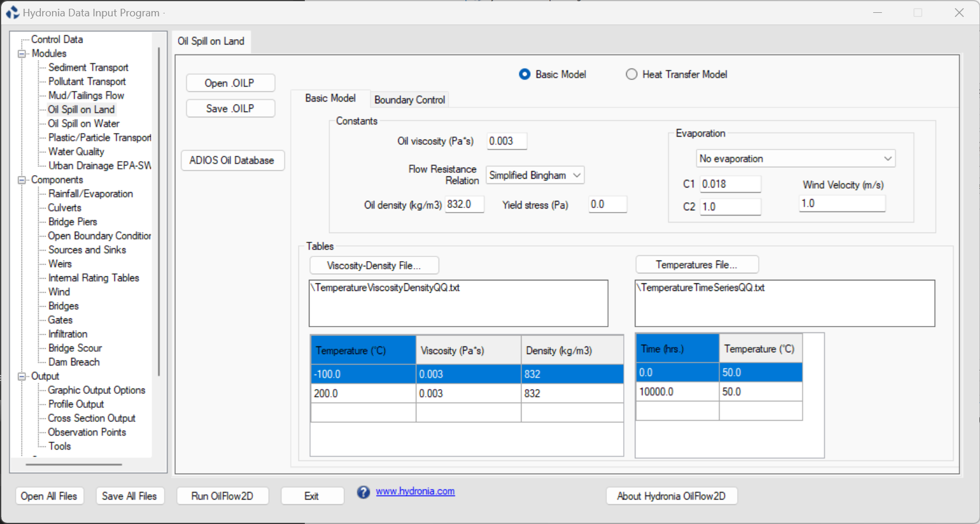Click the C1 evaporation constant field
The width and height of the screenshot is (980, 524).
pos(730,184)
